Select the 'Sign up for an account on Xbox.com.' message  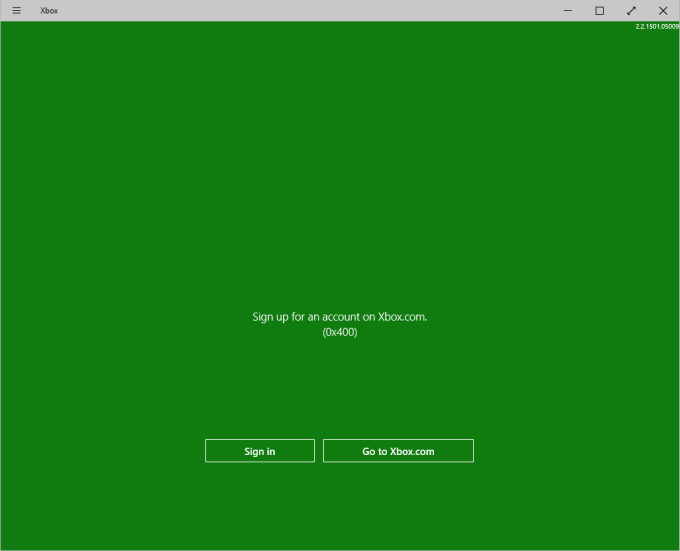tap(340, 317)
